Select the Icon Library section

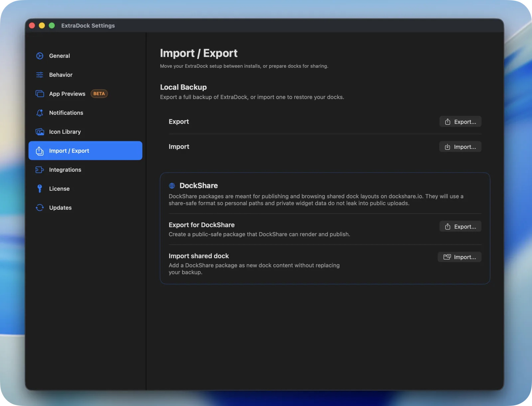coord(85,132)
